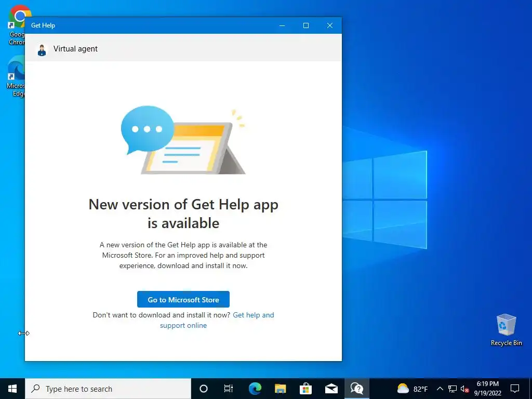The image size is (532, 399).
Task: Open Cortana from the taskbar circle icon
Action: click(203, 389)
